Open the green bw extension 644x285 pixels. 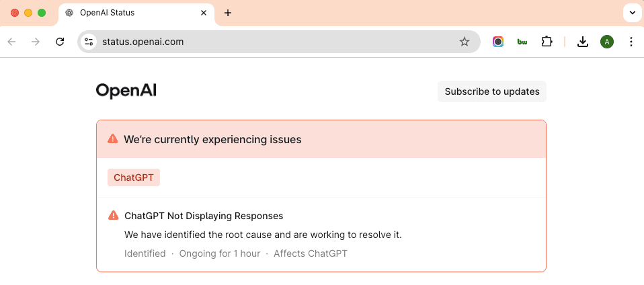(x=522, y=42)
